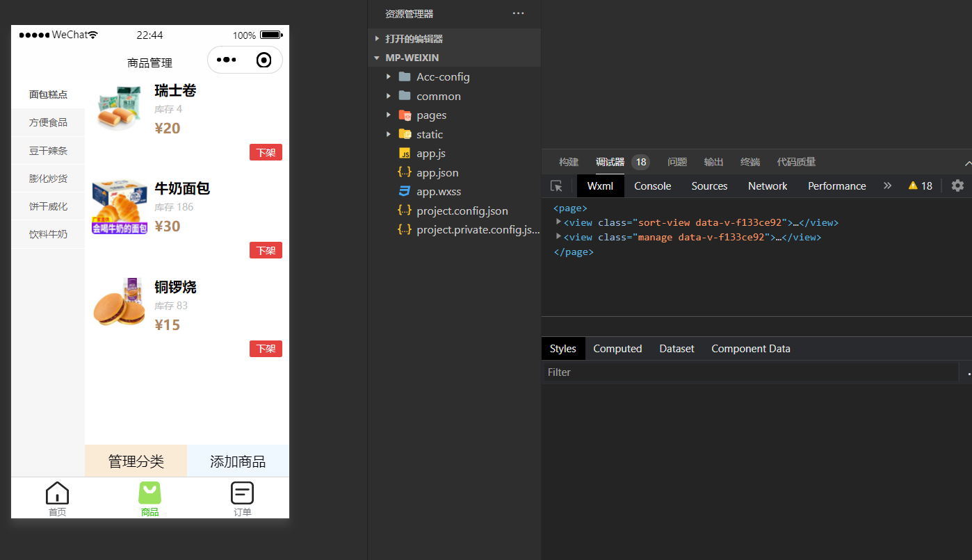The width and height of the screenshot is (972, 560).
Task: Click 下架 button for 铜锣烧
Action: (266, 349)
